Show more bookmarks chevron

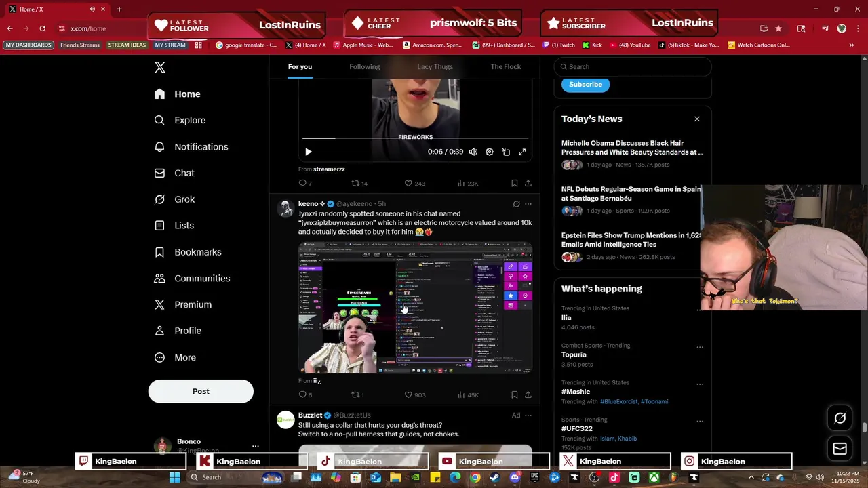click(x=852, y=45)
